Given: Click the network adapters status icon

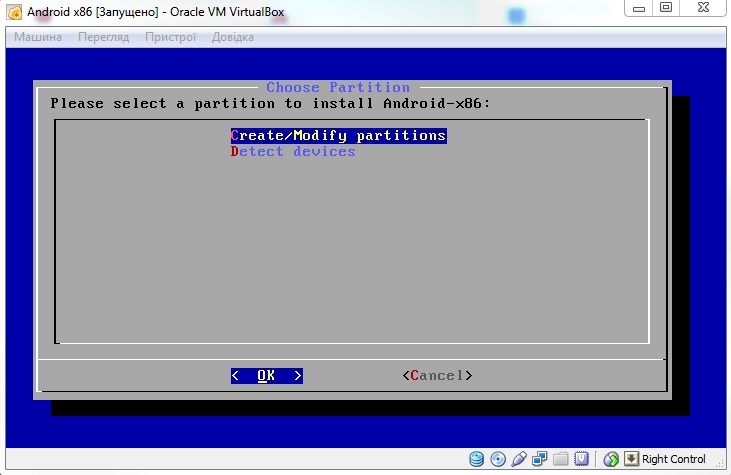Looking at the screenshot, I should [x=540, y=459].
